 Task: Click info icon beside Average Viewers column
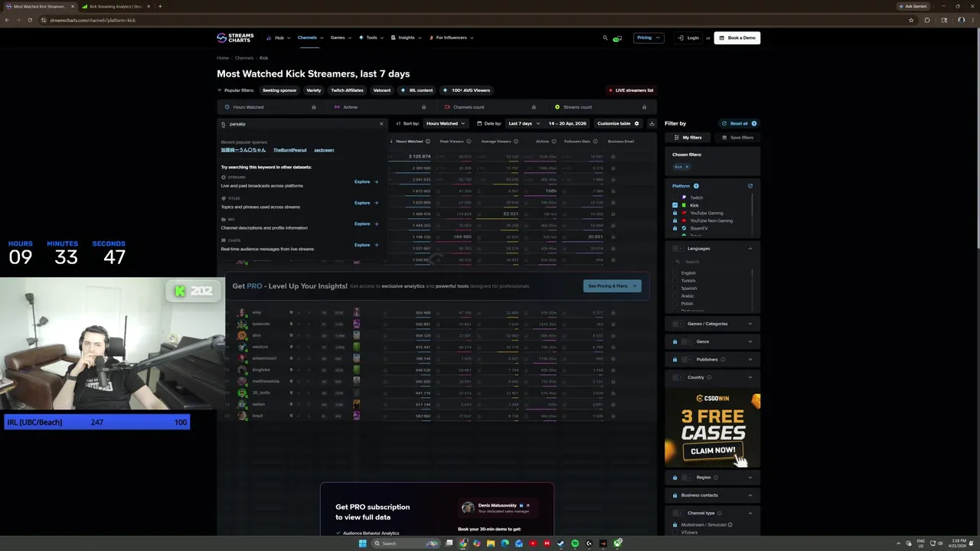[x=516, y=142]
